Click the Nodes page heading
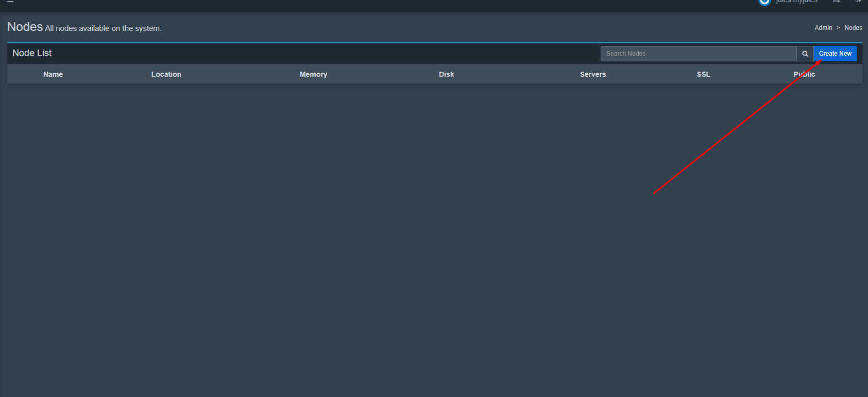Image resolution: width=868 pixels, height=397 pixels. (25, 27)
